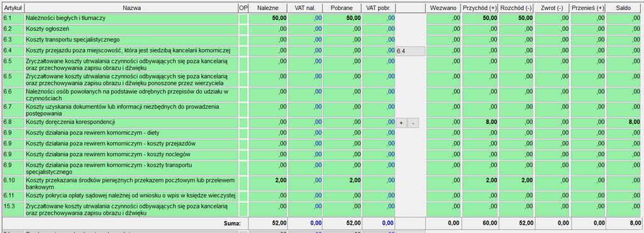644x233 pixels.
Task: Select the 6.5 row ending 'ponoszone przez wierzyciela'
Action: coord(131,80)
